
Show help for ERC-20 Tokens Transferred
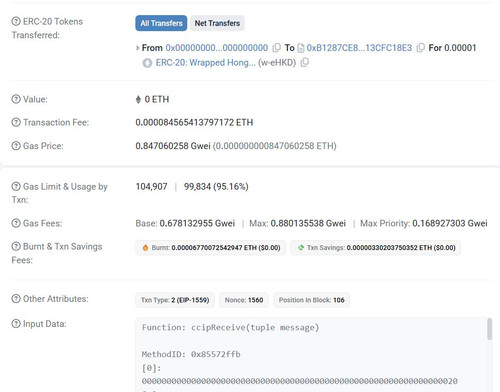[x=16, y=21]
